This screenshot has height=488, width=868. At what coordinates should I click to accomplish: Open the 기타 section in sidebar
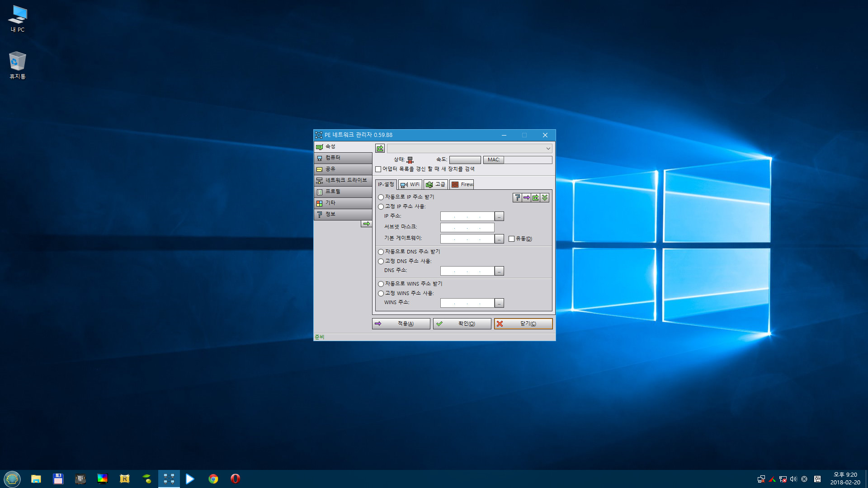[x=343, y=203]
